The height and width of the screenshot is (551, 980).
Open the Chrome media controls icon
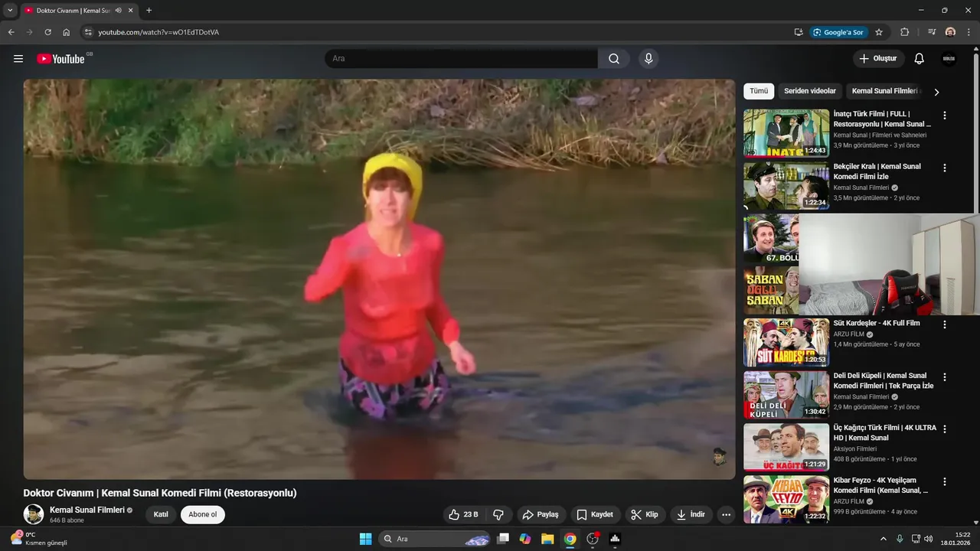pyautogui.click(x=932, y=32)
